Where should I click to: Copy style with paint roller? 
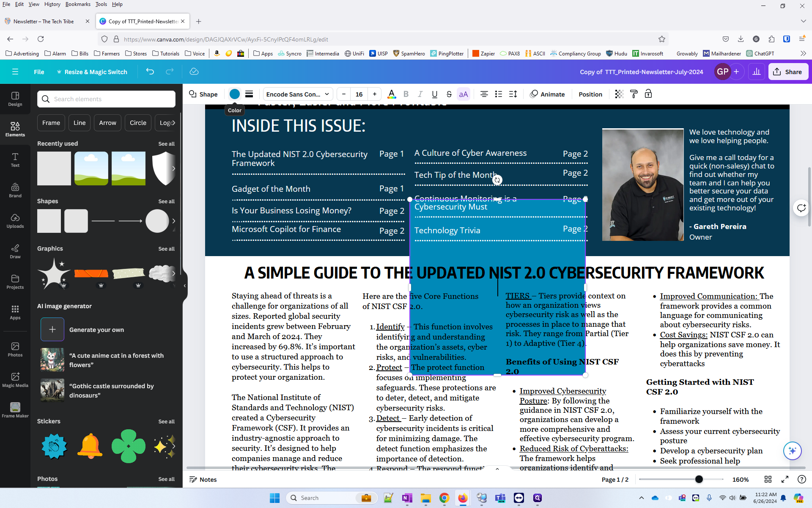634,94
